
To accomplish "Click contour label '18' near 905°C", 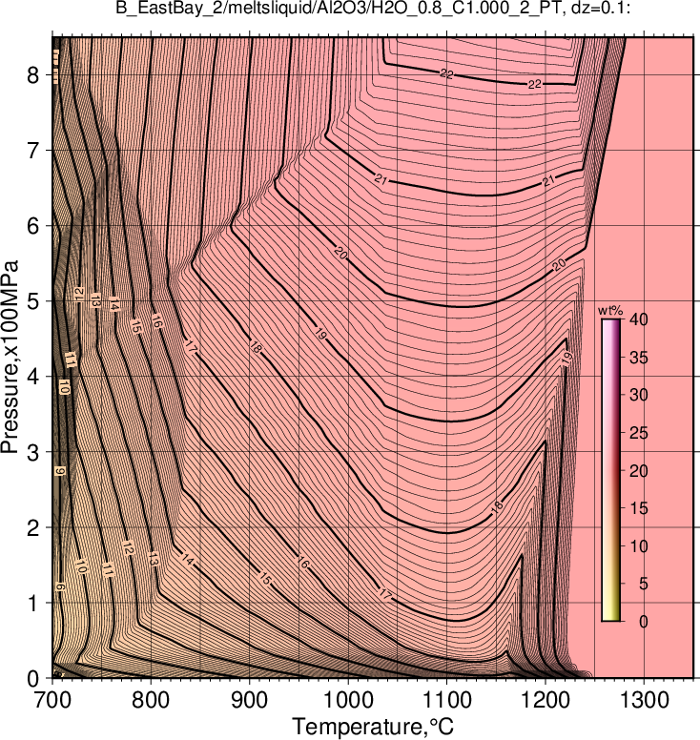I will 256,348.
